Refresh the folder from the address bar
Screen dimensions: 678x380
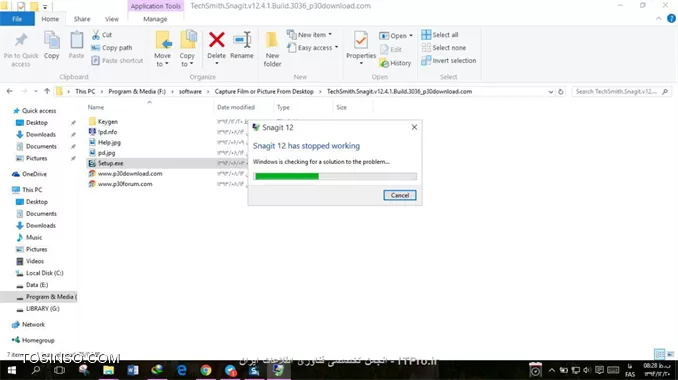point(561,92)
